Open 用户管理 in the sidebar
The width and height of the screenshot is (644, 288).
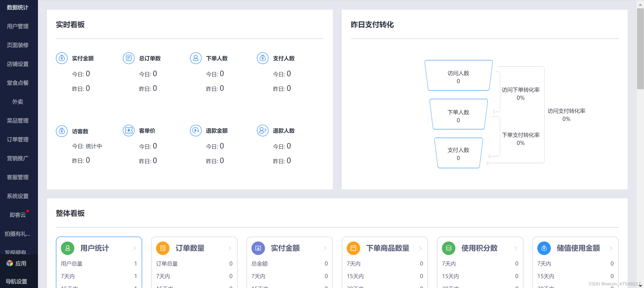18,26
